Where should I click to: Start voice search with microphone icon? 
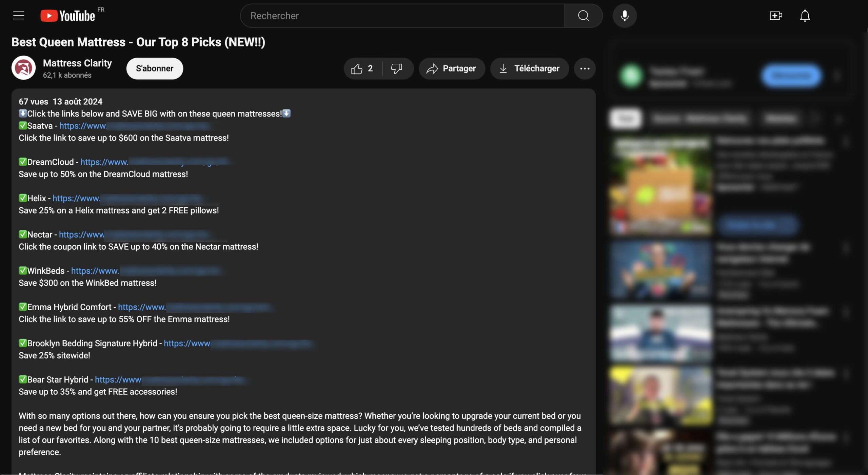click(625, 16)
